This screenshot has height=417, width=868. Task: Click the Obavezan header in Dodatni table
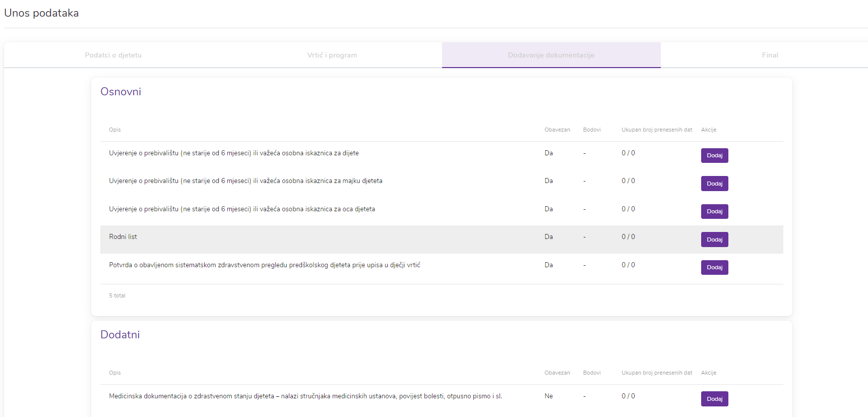pos(557,373)
